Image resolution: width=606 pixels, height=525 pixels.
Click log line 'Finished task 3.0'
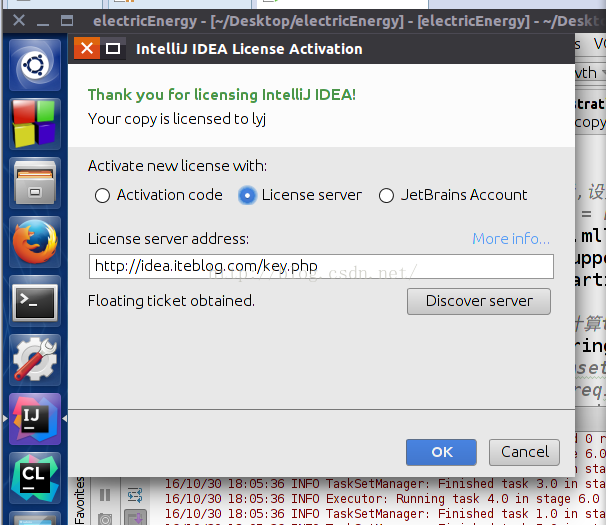click(x=385, y=484)
